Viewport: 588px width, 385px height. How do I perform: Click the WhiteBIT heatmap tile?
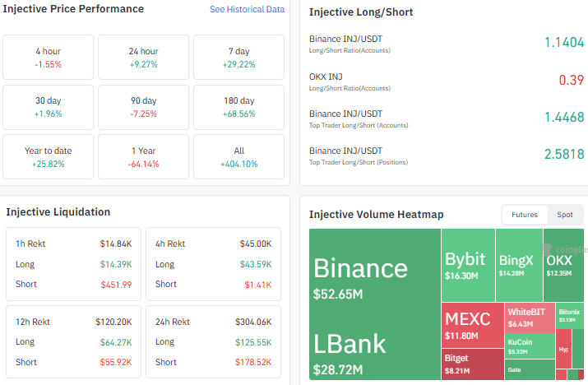tap(530, 318)
